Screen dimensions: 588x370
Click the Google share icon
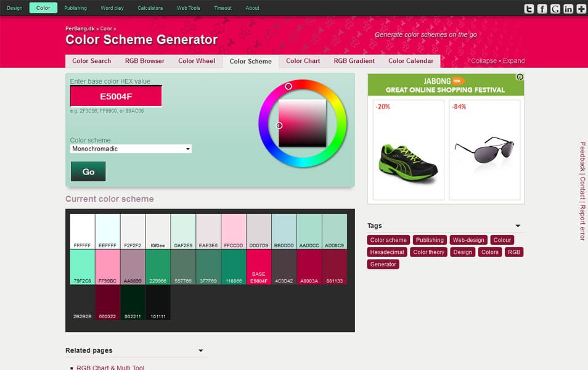tap(555, 9)
